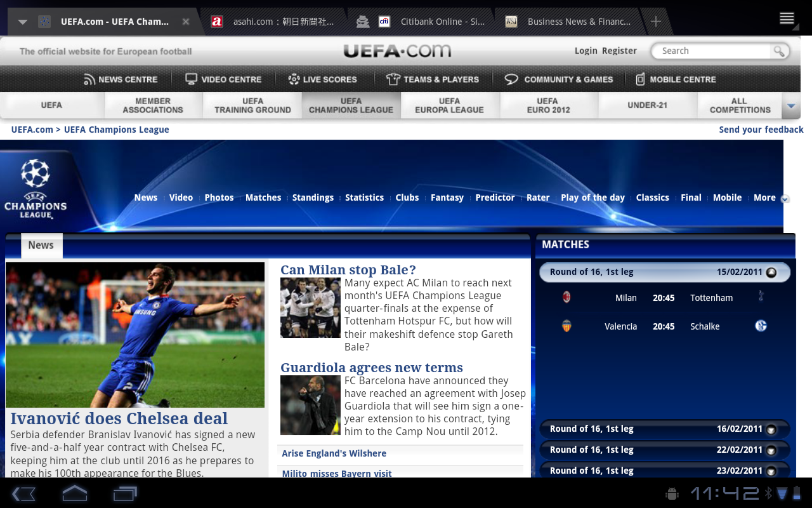
Task: Click the Search input field
Action: (x=714, y=51)
